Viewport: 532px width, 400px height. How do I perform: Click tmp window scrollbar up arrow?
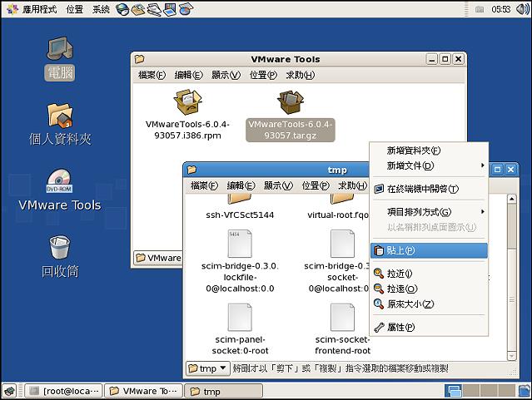pos(512,199)
